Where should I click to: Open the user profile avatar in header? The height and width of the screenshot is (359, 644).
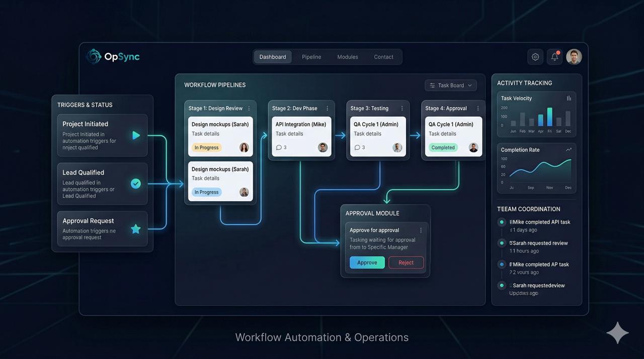(574, 57)
